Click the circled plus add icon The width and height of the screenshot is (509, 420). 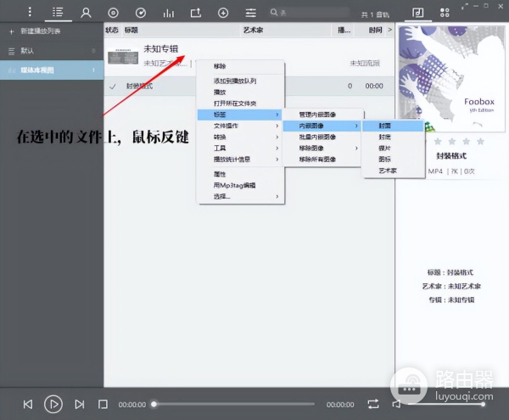coord(223,13)
